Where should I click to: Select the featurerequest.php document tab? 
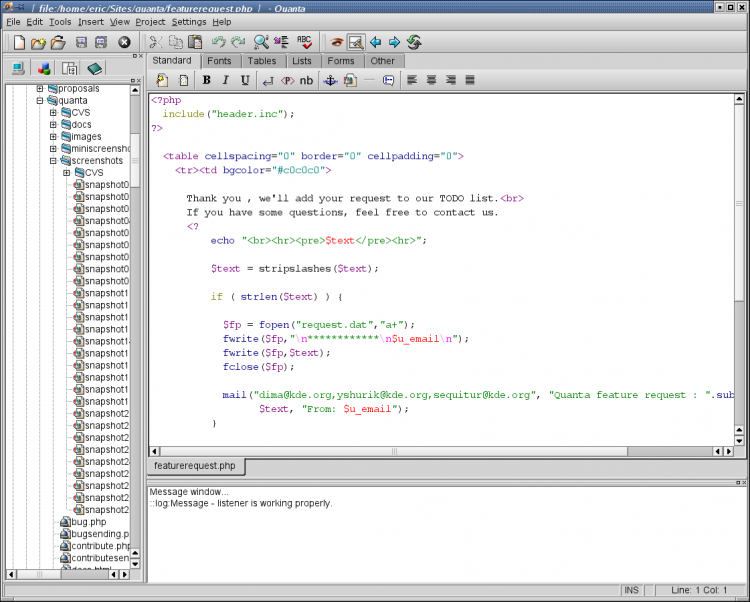point(196,467)
